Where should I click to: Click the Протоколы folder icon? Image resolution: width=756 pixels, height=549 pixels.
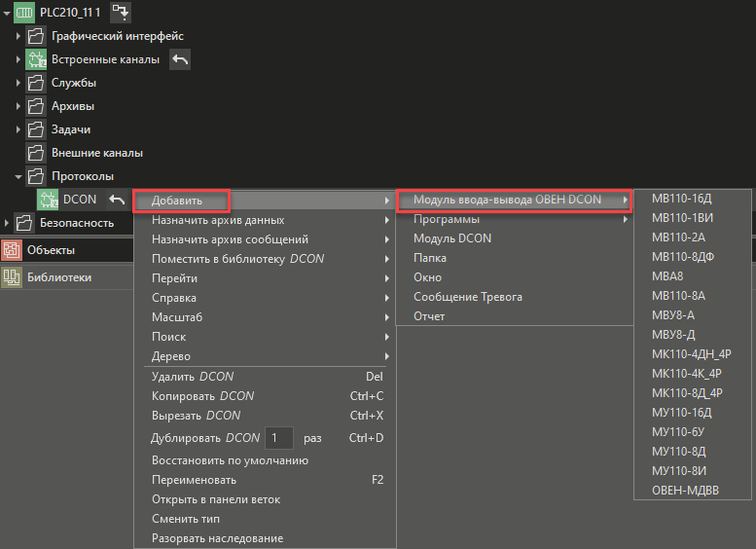[36, 176]
